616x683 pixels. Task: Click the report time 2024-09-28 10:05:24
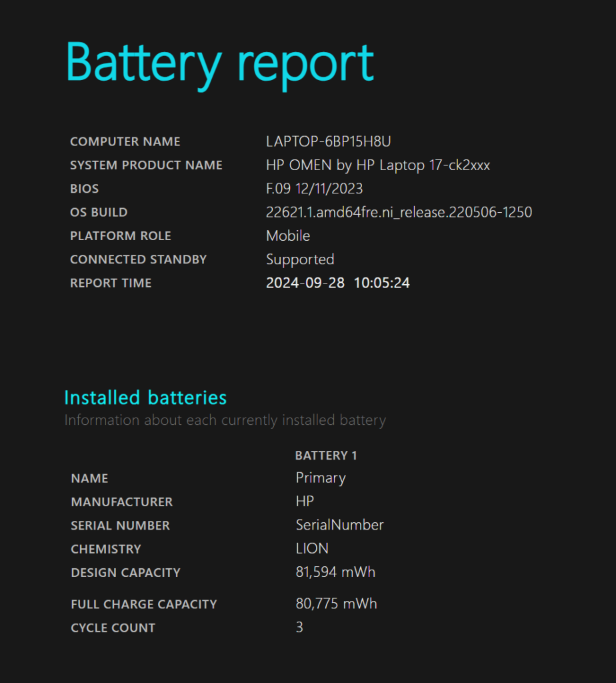[x=338, y=283]
